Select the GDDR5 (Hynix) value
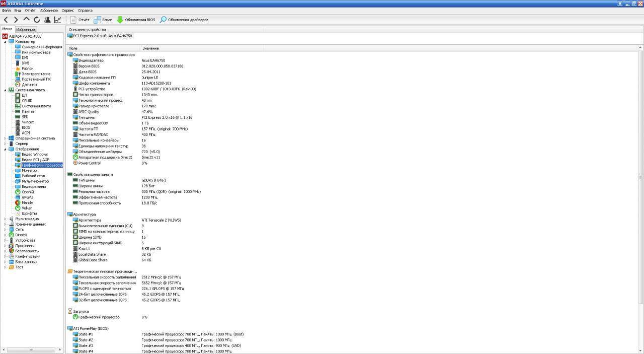Viewport: 644px width, 354px height. coord(154,180)
